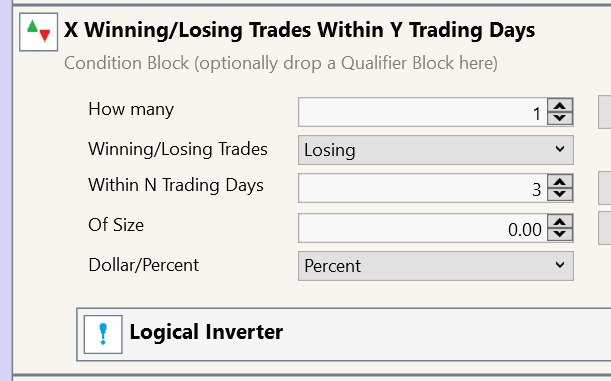Image resolution: width=611 pixels, height=381 pixels.
Task: Decrease the Of Size amount
Action: (x=560, y=234)
